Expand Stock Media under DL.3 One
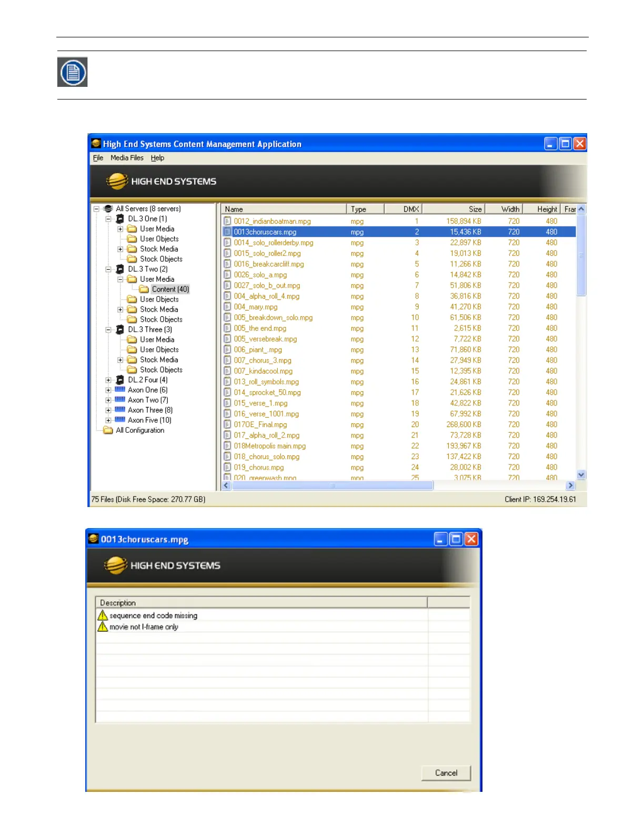This screenshot has width=644, height=834. (x=120, y=249)
